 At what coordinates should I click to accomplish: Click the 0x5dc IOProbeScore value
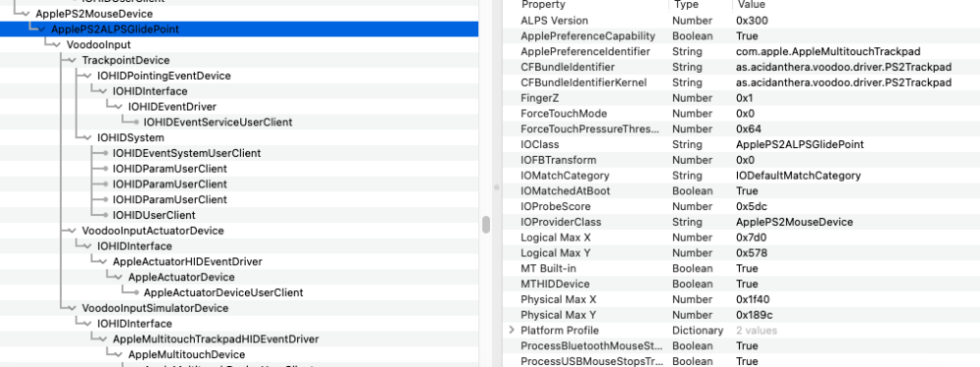pyautogui.click(x=752, y=207)
